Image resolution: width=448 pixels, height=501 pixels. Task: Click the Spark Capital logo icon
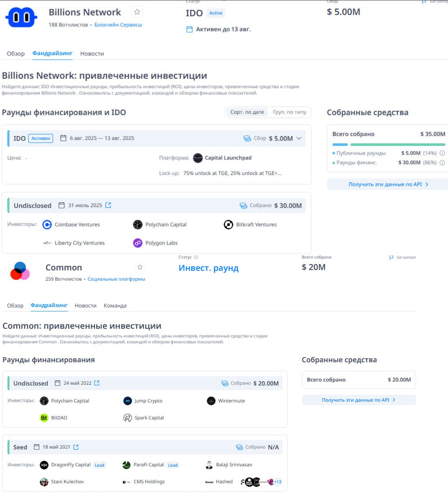click(128, 418)
